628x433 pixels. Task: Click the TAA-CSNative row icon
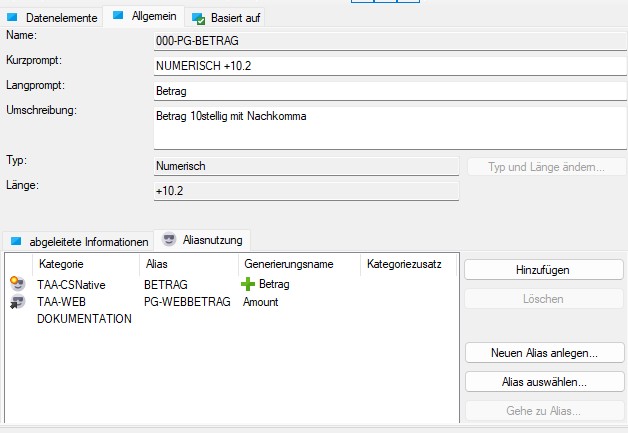click(17, 285)
